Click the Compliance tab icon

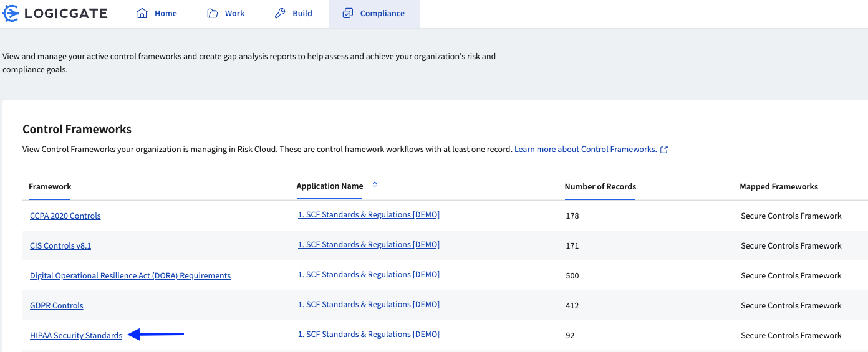(x=348, y=13)
